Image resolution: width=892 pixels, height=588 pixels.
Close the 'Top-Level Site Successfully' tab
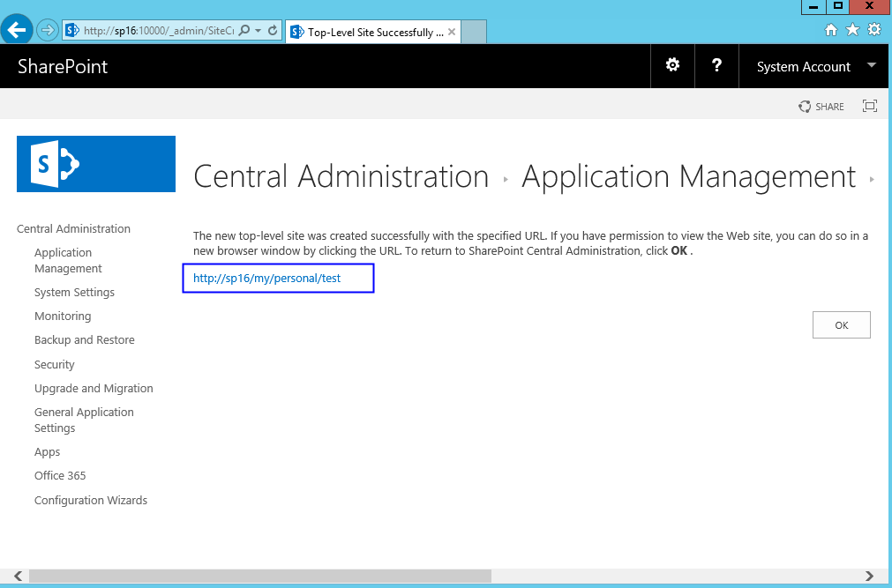coord(452,32)
